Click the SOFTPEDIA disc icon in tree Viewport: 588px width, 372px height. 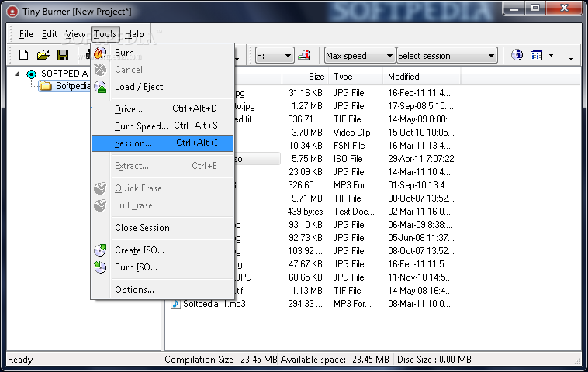[x=32, y=74]
